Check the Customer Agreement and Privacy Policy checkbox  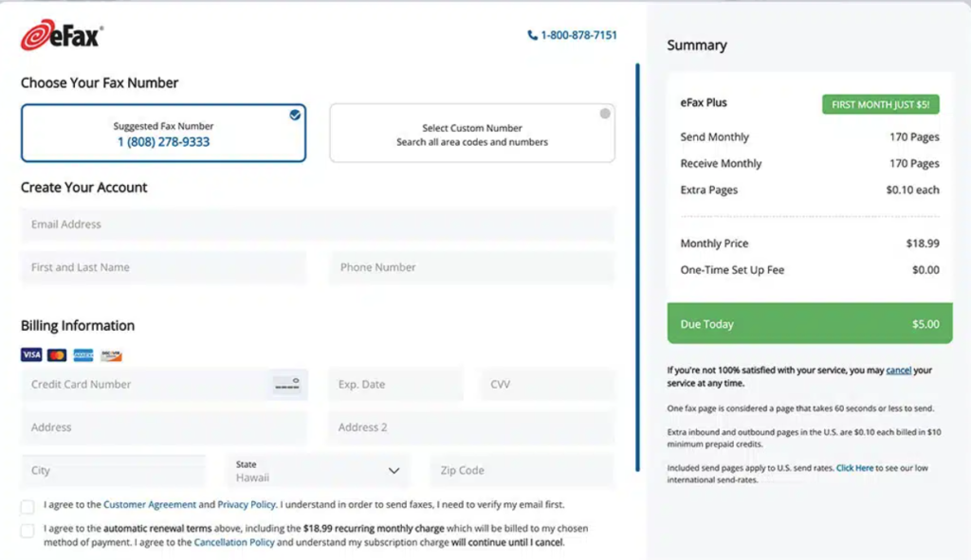pyautogui.click(x=27, y=505)
